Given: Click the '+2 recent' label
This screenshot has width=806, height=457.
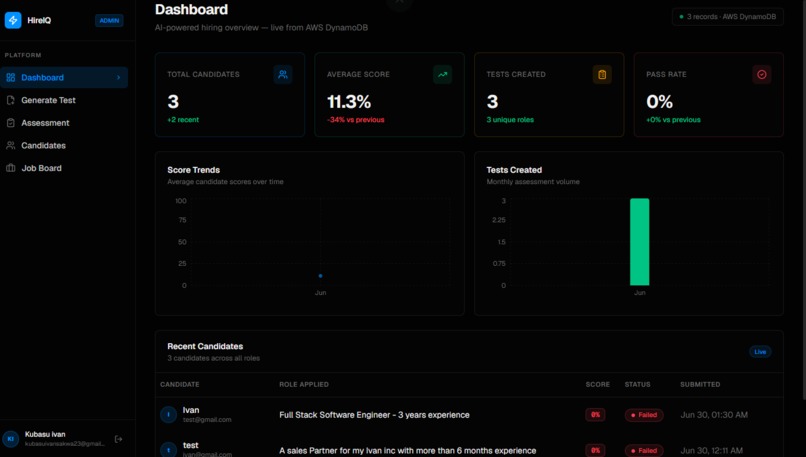Looking at the screenshot, I should pos(183,120).
